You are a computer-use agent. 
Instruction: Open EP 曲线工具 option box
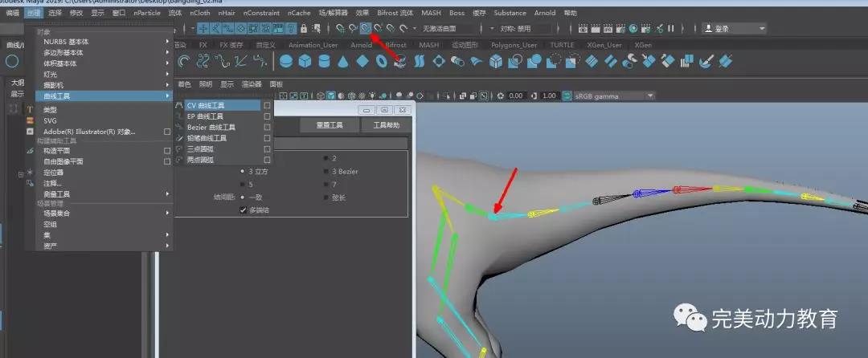coord(267,116)
